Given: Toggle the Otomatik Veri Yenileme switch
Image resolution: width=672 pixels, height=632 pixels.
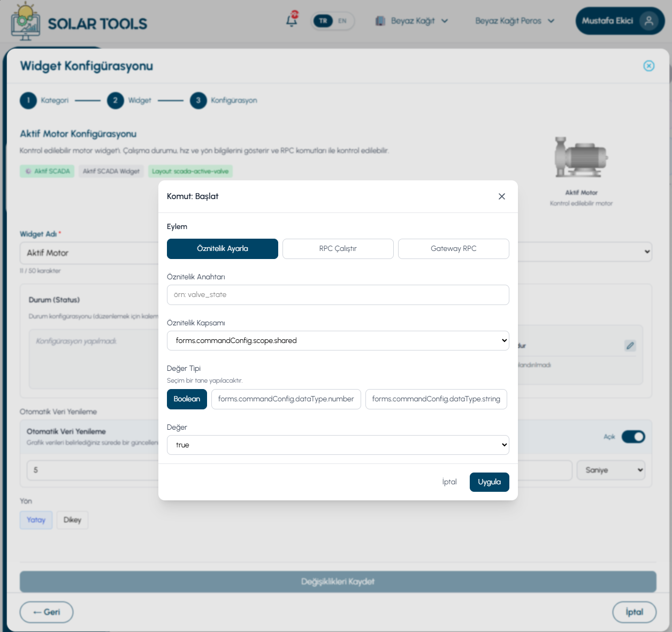Looking at the screenshot, I should (633, 437).
